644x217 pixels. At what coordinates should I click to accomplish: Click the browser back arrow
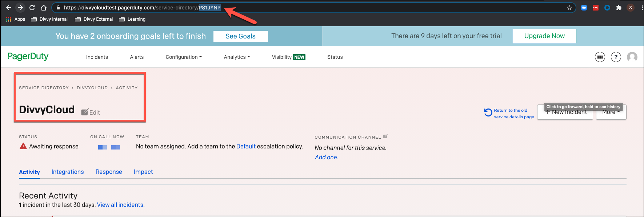[9, 8]
